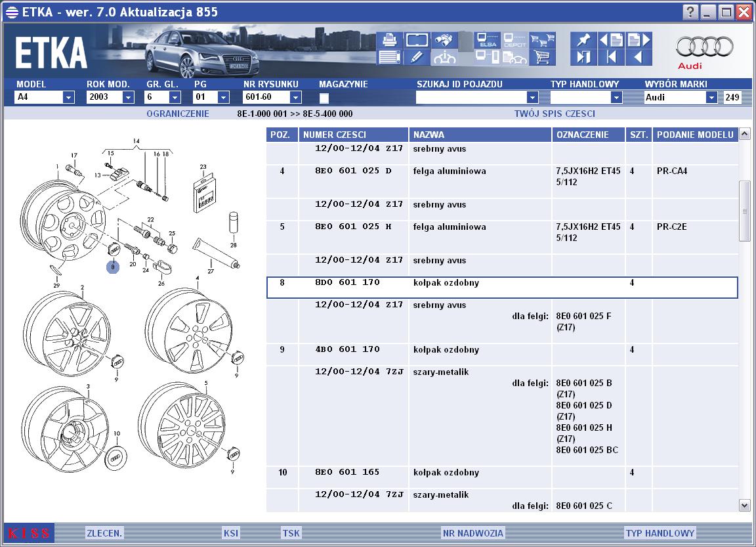Open the MODEL dropdown showing A4

coord(68,97)
